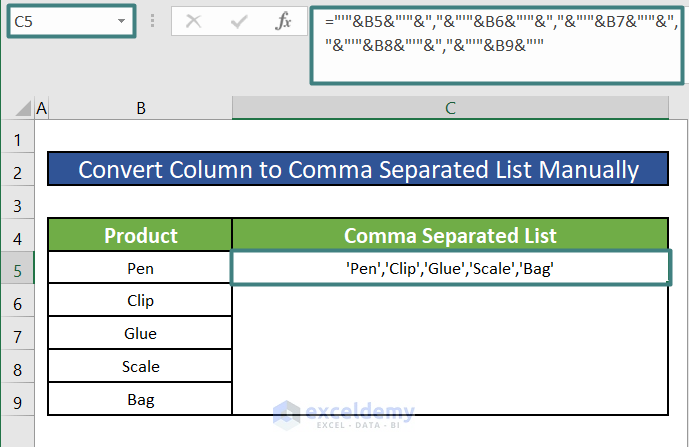Select row 2 header
This screenshot has height=447, width=689.
coord(17,172)
